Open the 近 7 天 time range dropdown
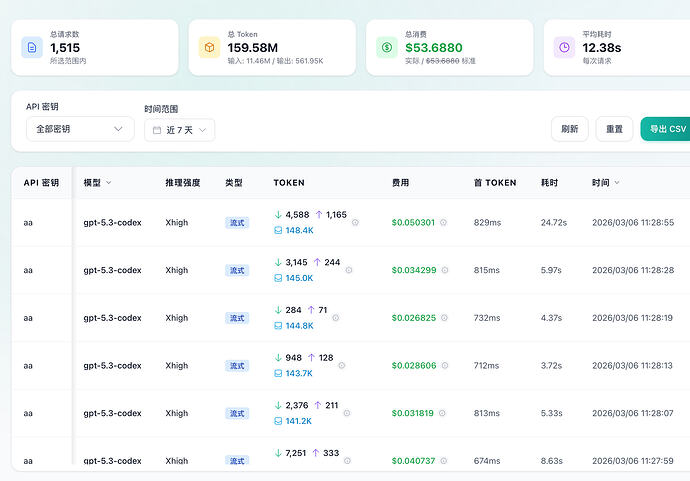Screen dimensions: 690x481 click(x=180, y=130)
